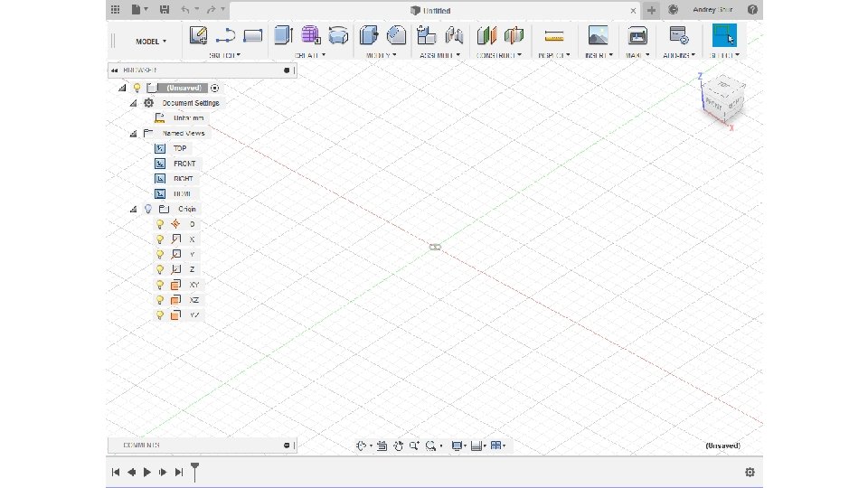The width and height of the screenshot is (868, 488).
Task: Select the Offset Plane tool
Action: (486, 35)
